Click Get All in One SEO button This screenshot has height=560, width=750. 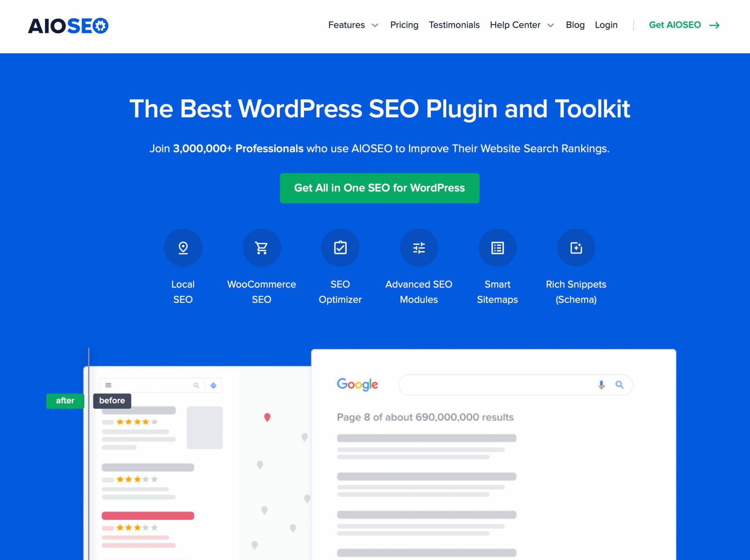tap(379, 188)
